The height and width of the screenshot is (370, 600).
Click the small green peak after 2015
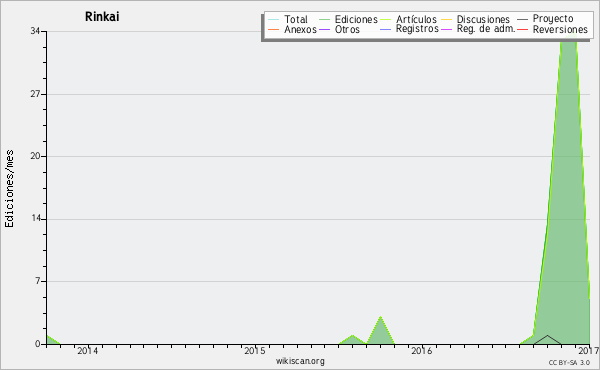tap(380, 332)
